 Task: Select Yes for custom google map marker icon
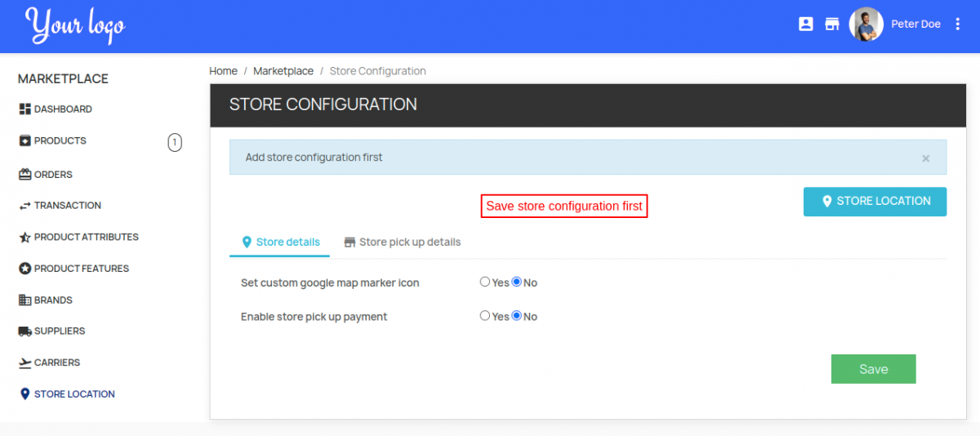[485, 282]
